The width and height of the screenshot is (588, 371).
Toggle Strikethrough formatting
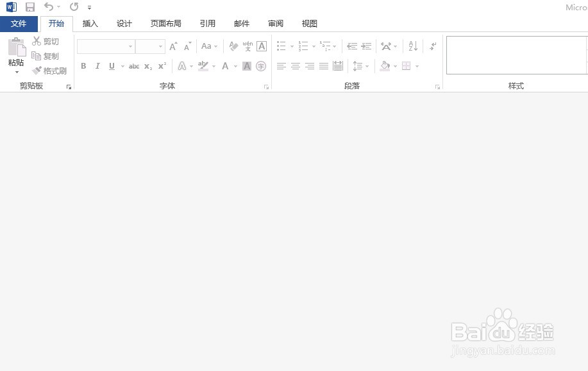[x=134, y=66]
